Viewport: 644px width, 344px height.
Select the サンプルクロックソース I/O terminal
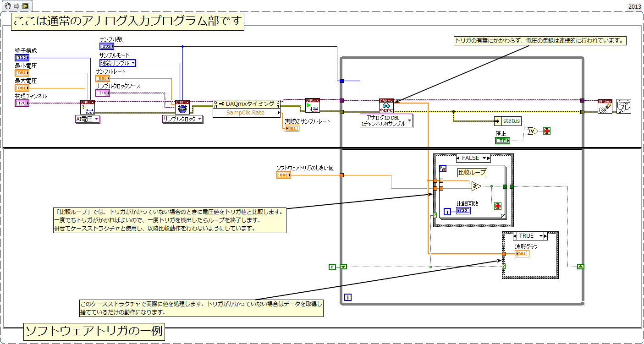tap(103, 93)
